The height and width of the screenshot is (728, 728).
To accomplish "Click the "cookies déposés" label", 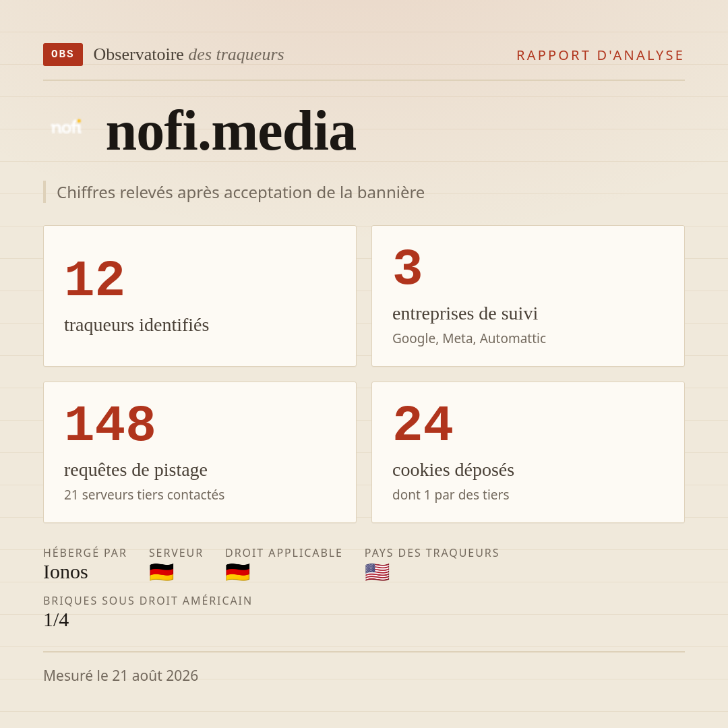I will pos(453,470).
